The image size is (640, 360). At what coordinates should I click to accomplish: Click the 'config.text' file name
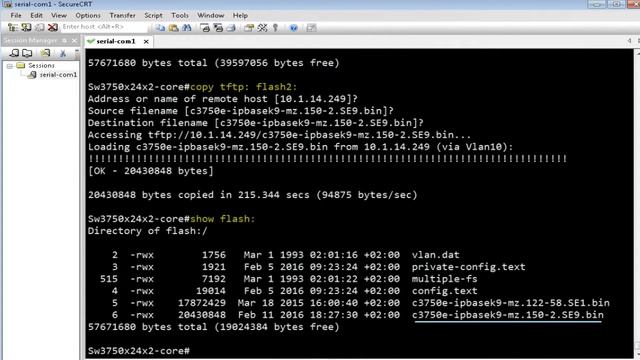(x=444, y=291)
